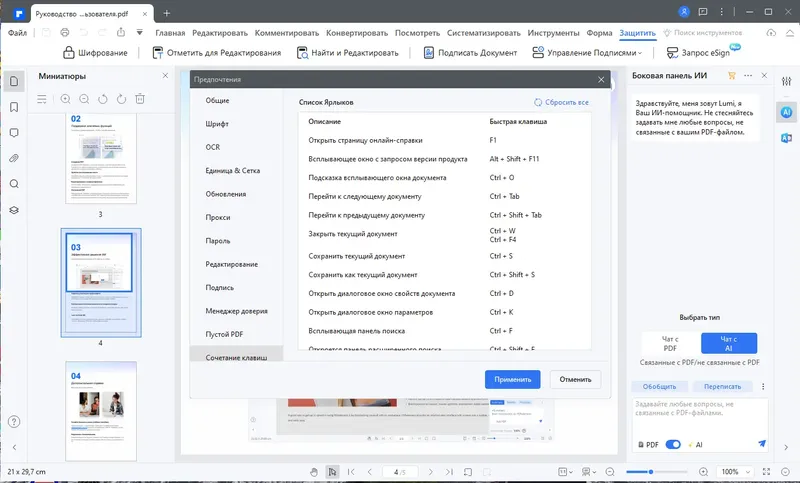The height and width of the screenshot is (483, 800).
Task: Switch to the 'Конвертировать' tab
Action: point(357,33)
